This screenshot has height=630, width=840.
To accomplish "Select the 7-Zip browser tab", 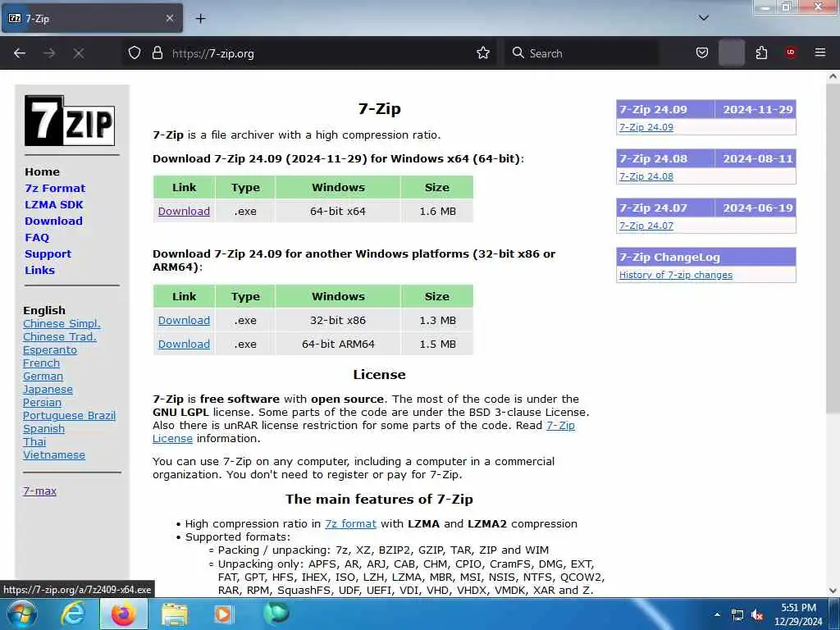I will [92, 18].
